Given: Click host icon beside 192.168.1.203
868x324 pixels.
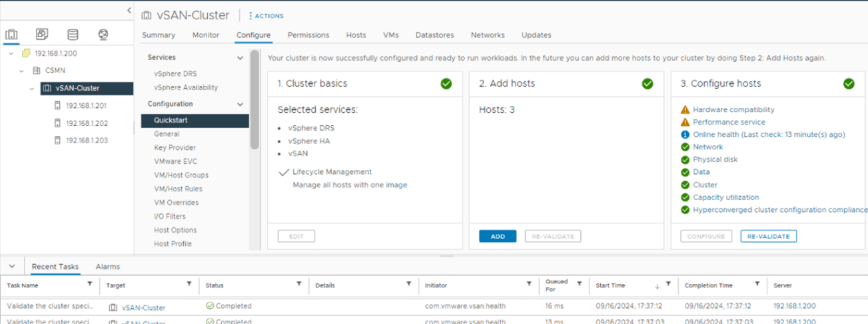Looking at the screenshot, I should click(x=58, y=140).
